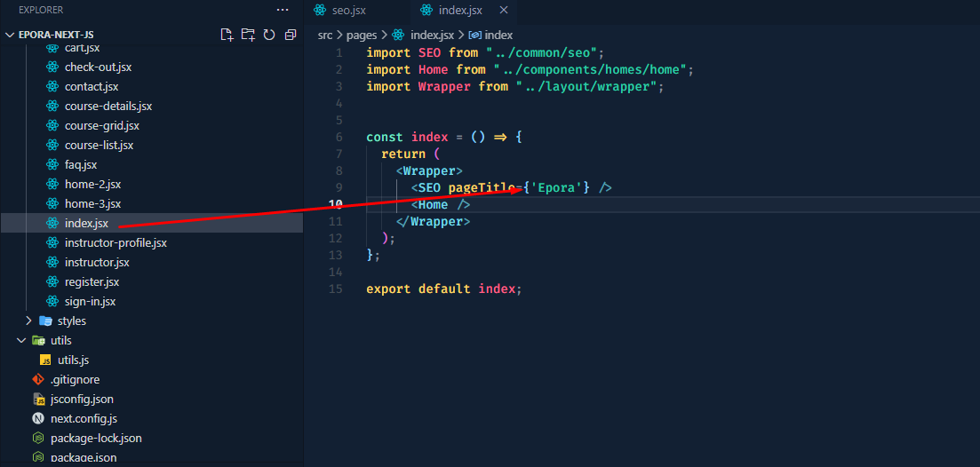Switch to the seo.jsx tab
Viewport: 980px width, 467px height.
(x=347, y=10)
